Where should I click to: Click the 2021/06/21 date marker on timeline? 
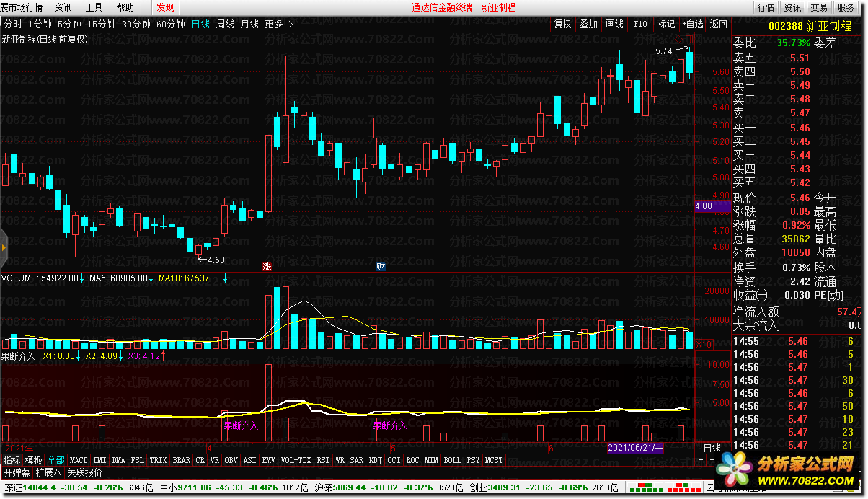634,448
